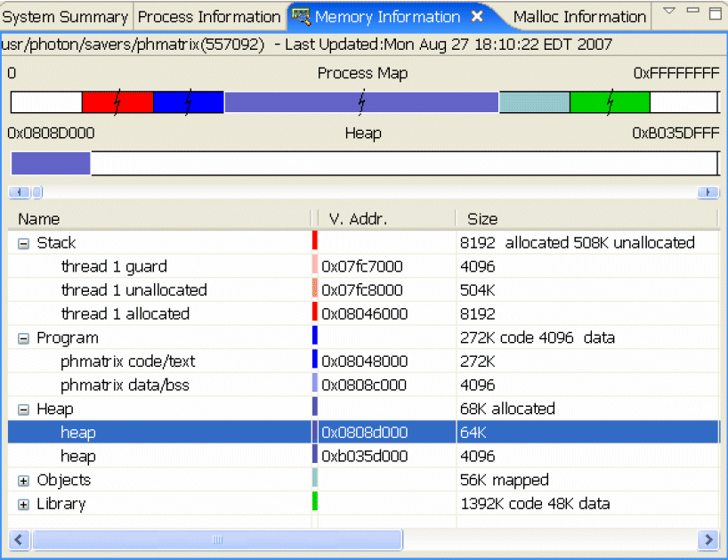Expand the Library tree node

tap(23, 503)
